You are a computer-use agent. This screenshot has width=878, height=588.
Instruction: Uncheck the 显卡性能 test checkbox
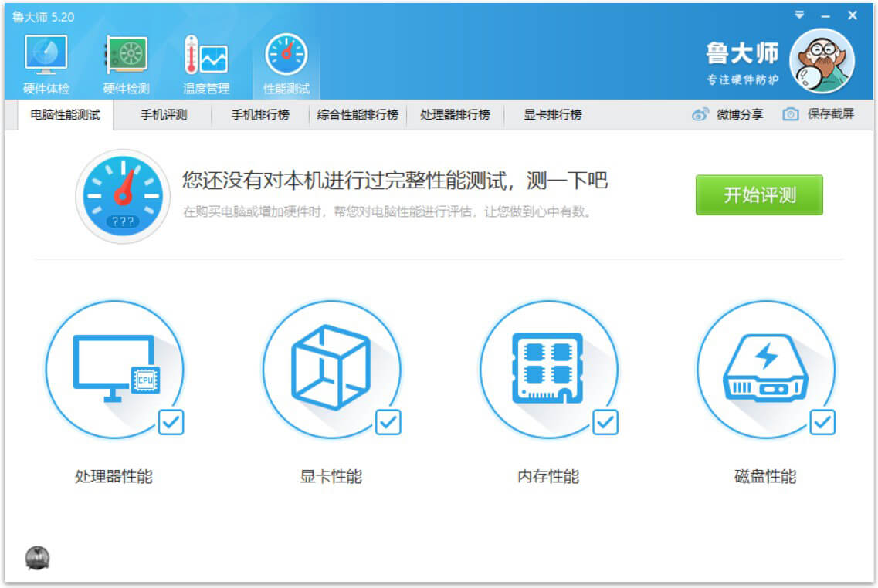[x=388, y=422]
